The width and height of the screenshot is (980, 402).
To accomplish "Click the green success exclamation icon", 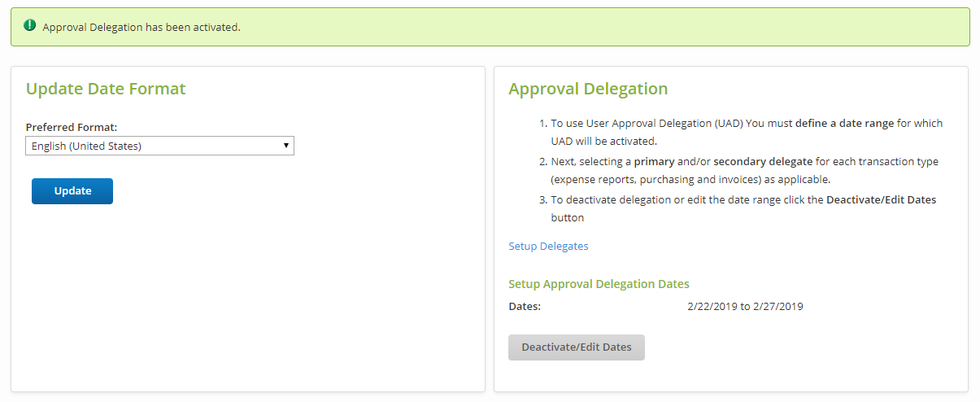I will [x=30, y=26].
